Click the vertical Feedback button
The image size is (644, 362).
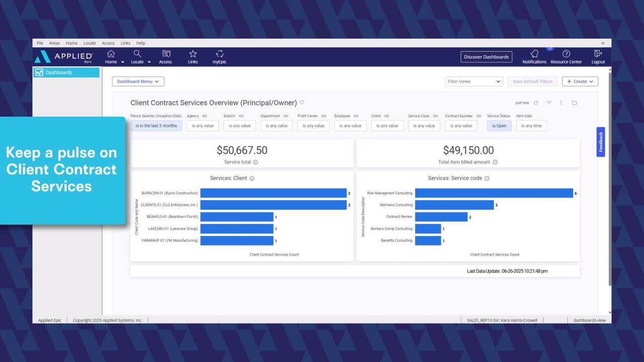[601, 142]
